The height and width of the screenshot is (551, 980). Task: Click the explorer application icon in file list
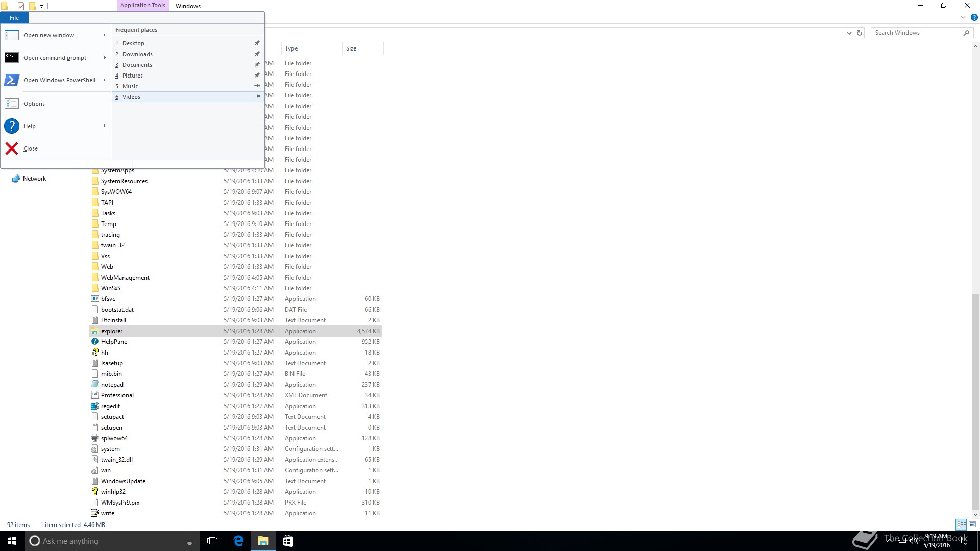coord(94,331)
